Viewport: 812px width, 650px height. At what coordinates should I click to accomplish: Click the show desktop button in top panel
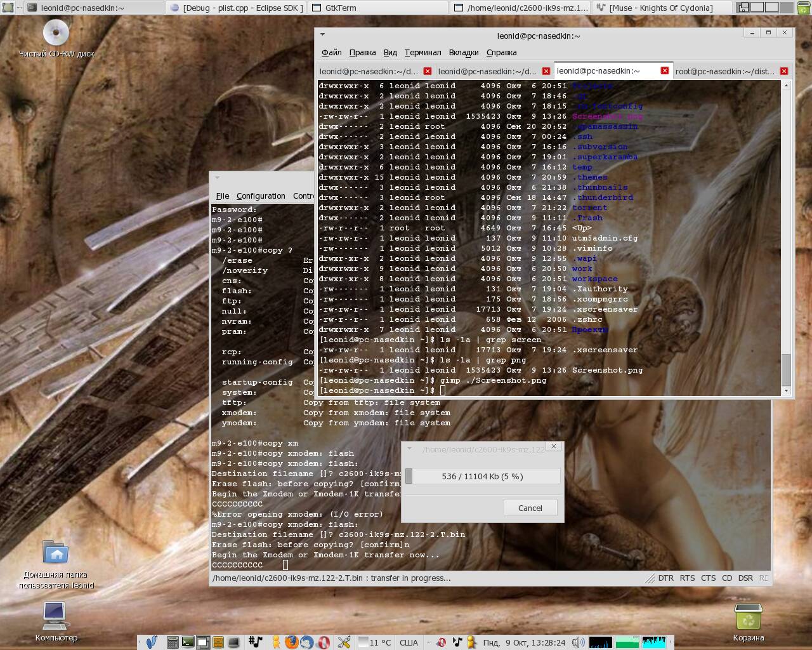[x=8, y=8]
